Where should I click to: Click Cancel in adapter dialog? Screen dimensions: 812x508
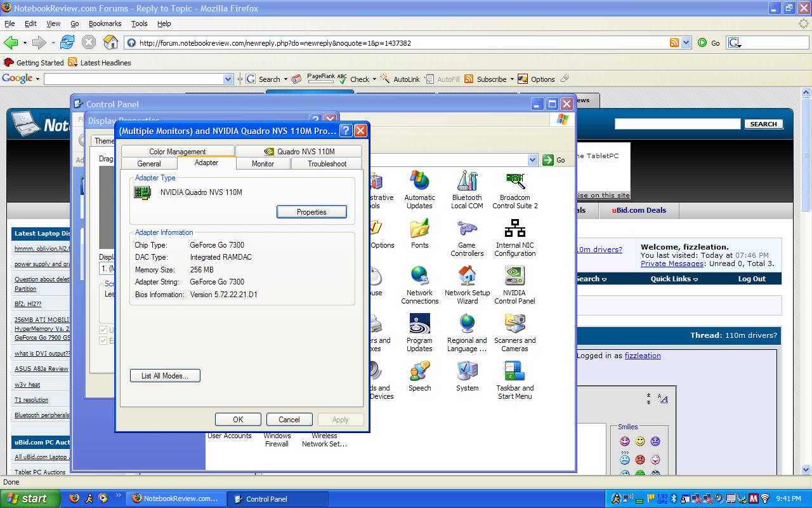[289, 419]
